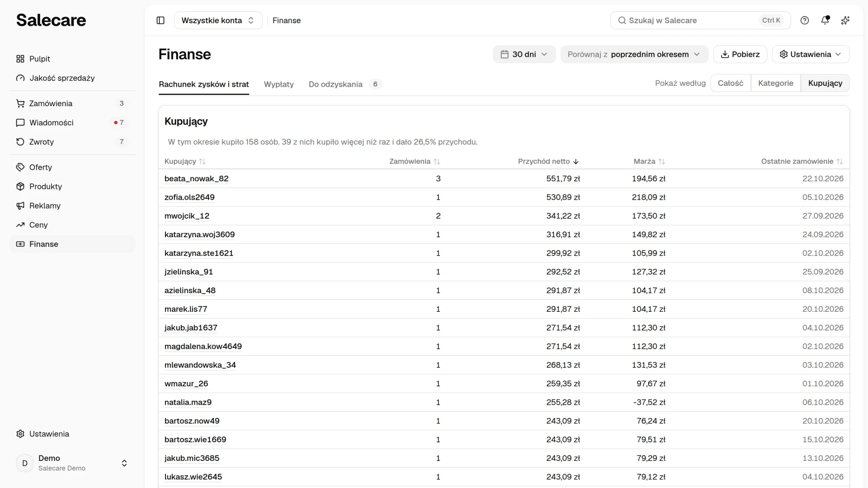This screenshot has height=488, width=868.
Task: Open Reklamy in sidebar
Action: 72,206
